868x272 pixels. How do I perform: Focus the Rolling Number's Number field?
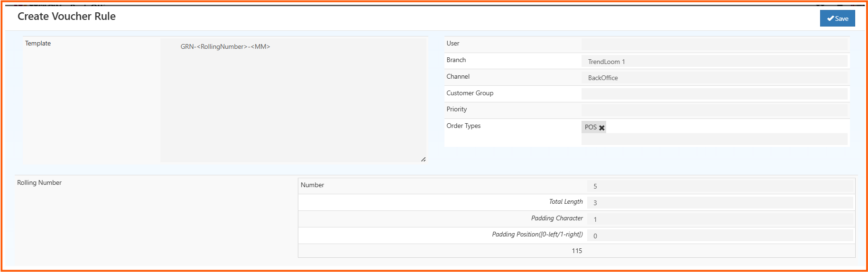tap(720, 186)
